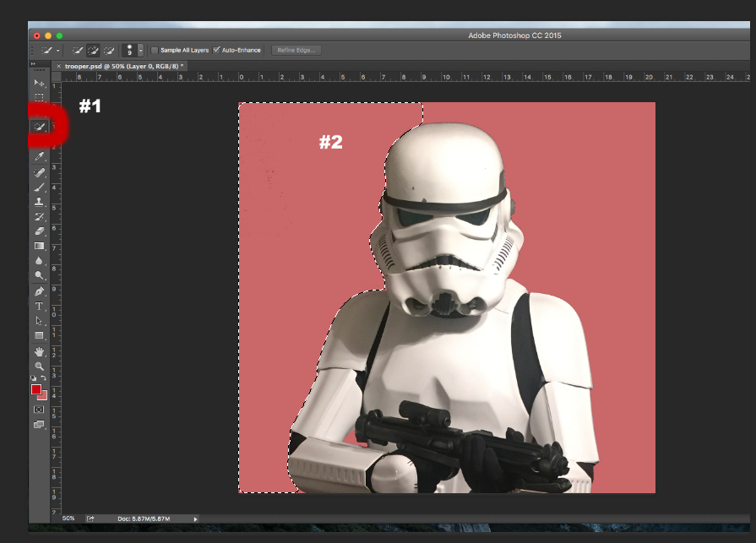Choose New Selection mode in options bar
This screenshot has width=756, height=543.
77,50
